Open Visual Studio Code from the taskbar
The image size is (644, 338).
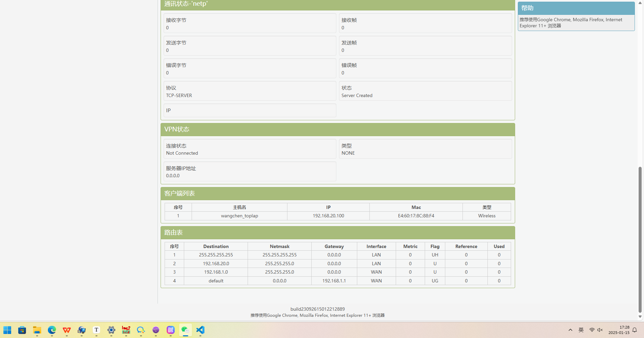coord(200,330)
